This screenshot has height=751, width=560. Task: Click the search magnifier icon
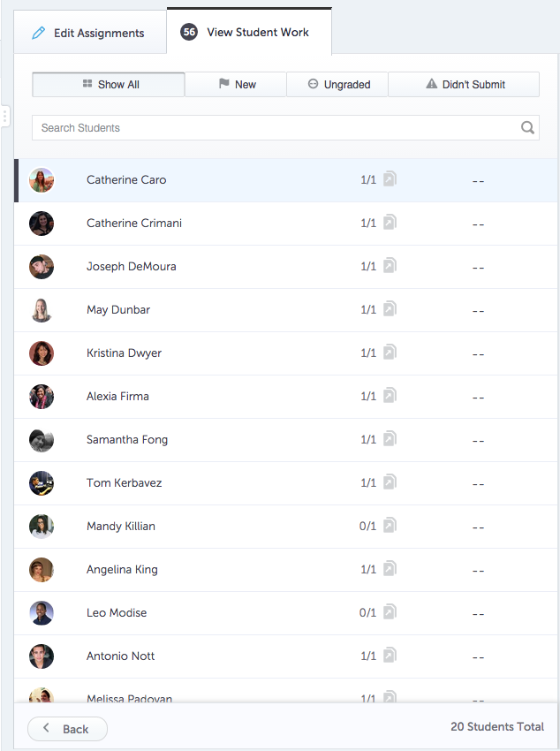click(x=527, y=128)
